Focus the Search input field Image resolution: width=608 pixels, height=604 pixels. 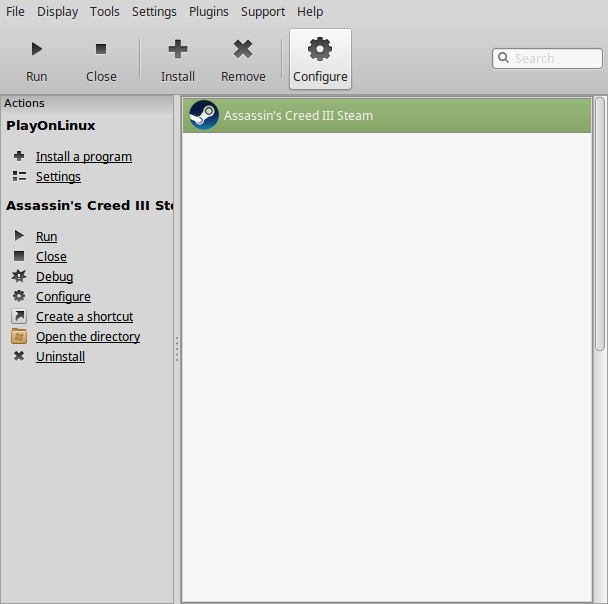pyautogui.click(x=547, y=59)
